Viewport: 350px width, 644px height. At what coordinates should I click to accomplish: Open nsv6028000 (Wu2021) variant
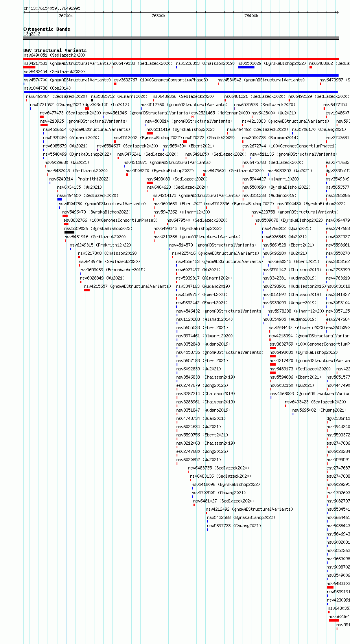tap(274, 113)
